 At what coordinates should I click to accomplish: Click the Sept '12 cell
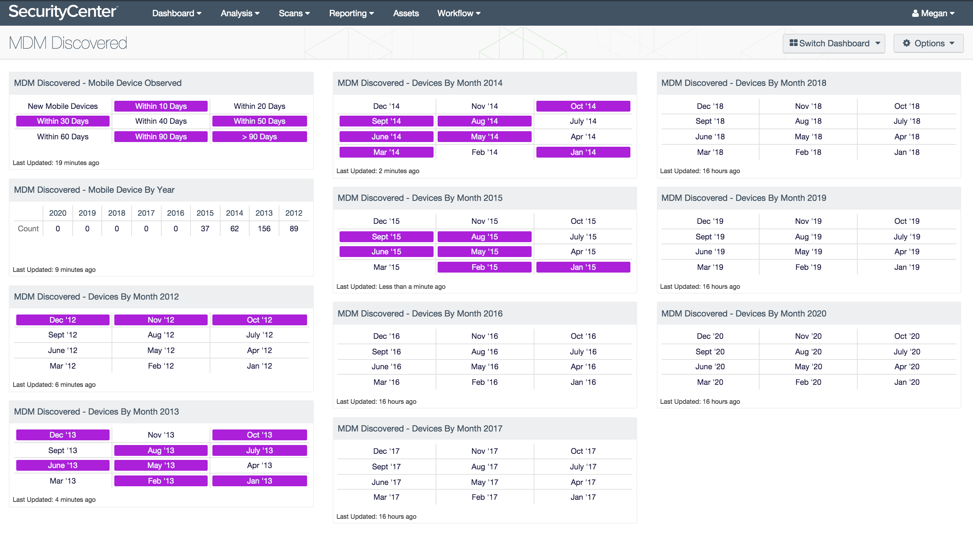tap(63, 335)
